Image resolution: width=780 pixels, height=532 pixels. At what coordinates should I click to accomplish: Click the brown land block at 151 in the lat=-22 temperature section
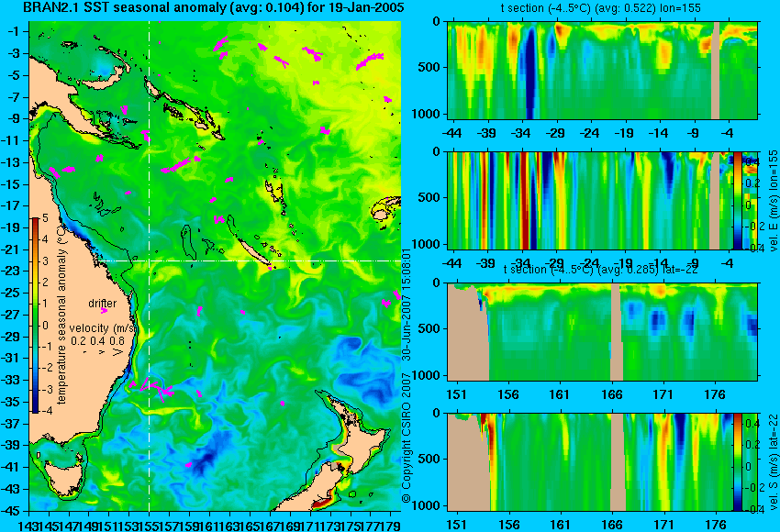468,332
